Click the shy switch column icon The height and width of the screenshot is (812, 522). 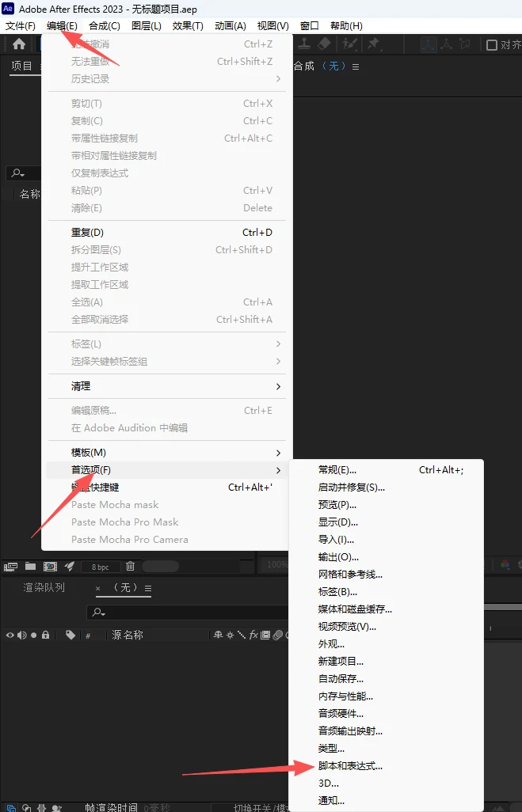pyautogui.click(x=219, y=635)
